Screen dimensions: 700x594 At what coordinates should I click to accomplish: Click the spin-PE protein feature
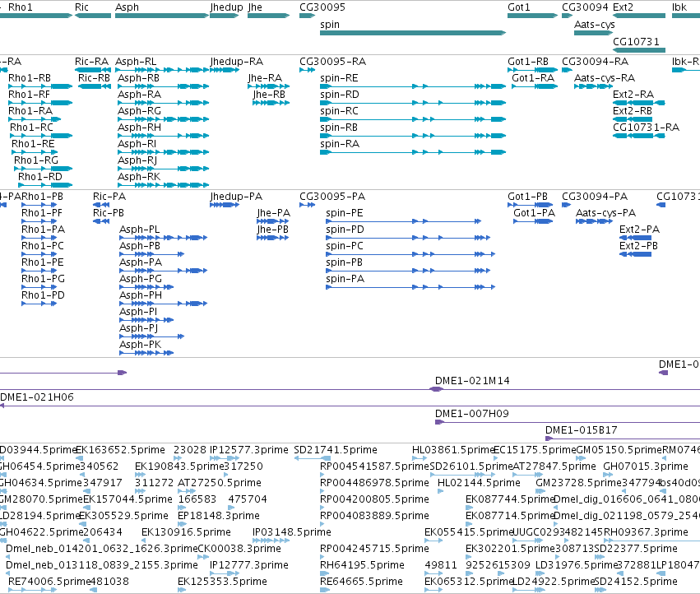pos(404,221)
